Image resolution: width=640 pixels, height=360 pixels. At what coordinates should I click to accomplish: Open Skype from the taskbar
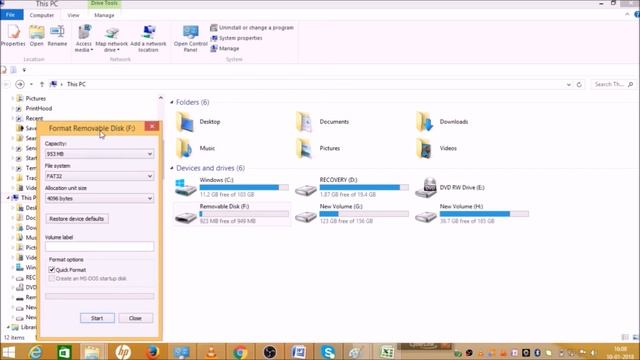328,352
